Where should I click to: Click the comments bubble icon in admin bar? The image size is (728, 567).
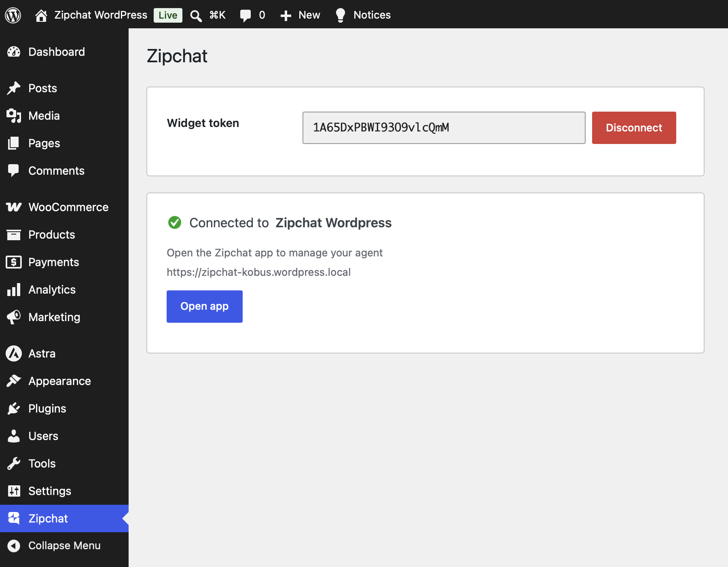pyautogui.click(x=245, y=16)
